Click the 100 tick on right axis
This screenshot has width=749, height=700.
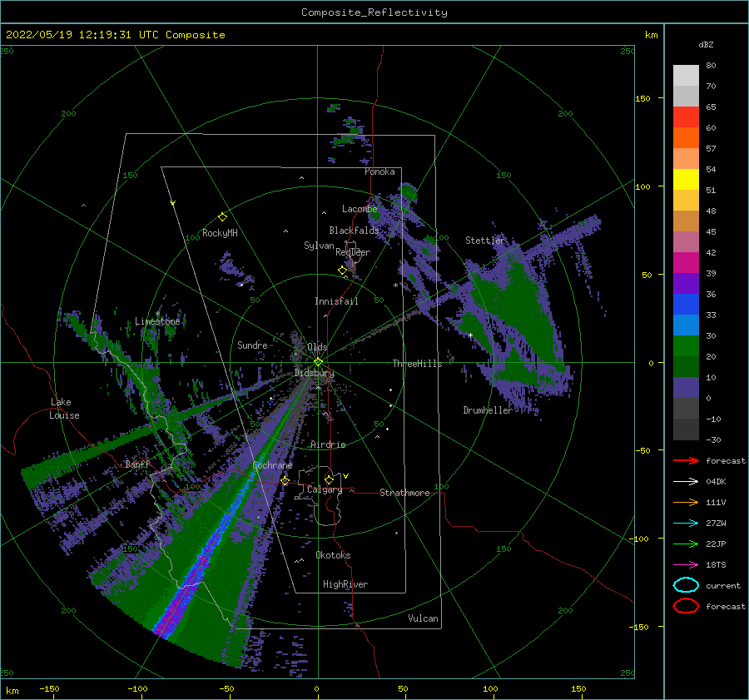pos(643,186)
